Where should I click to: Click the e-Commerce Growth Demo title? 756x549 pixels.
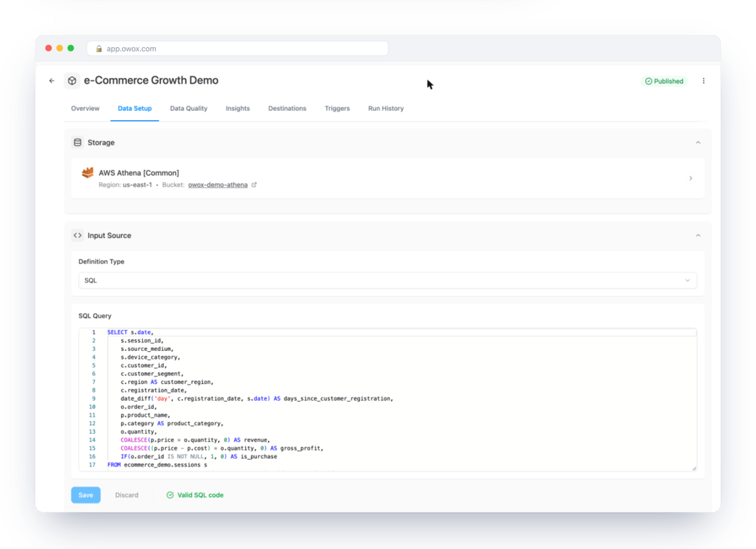point(151,81)
